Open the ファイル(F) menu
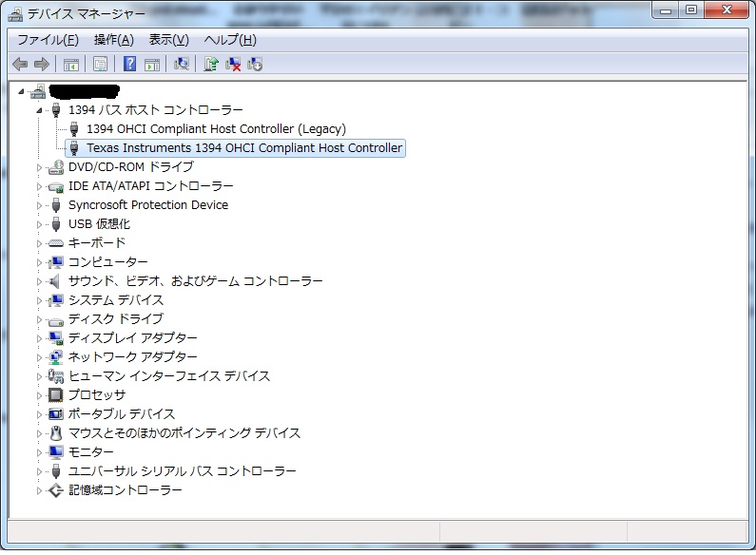Viewport: 756px width, 555px height. tap(48, 40)
